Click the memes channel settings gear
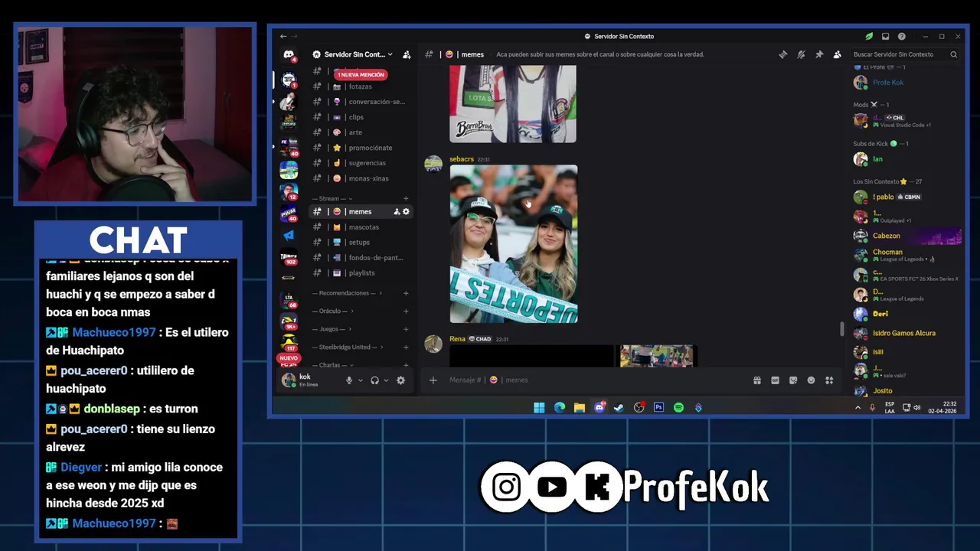 (x=406, y=211)
